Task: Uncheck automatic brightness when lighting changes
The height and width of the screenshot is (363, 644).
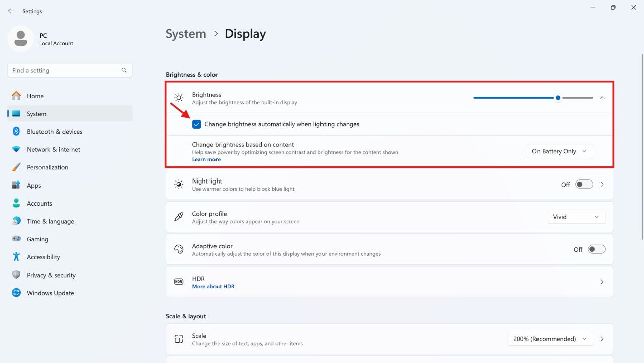Action: coord(197,124)
